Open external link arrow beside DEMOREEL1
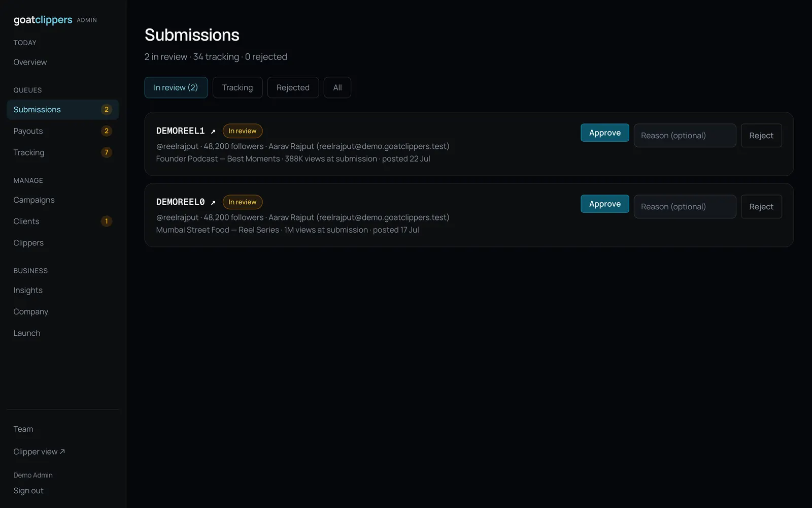The height and width of the screenshot is (508, 812). coord(213,131)
